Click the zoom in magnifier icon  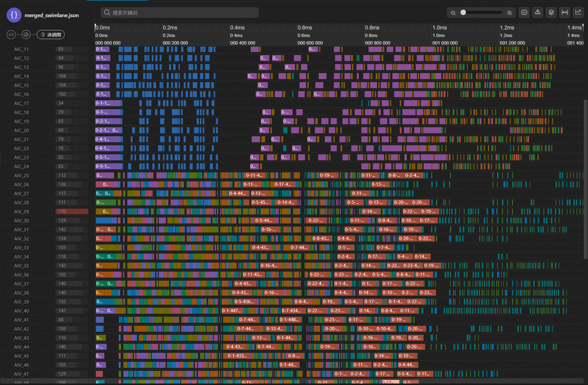click(509, 13)
